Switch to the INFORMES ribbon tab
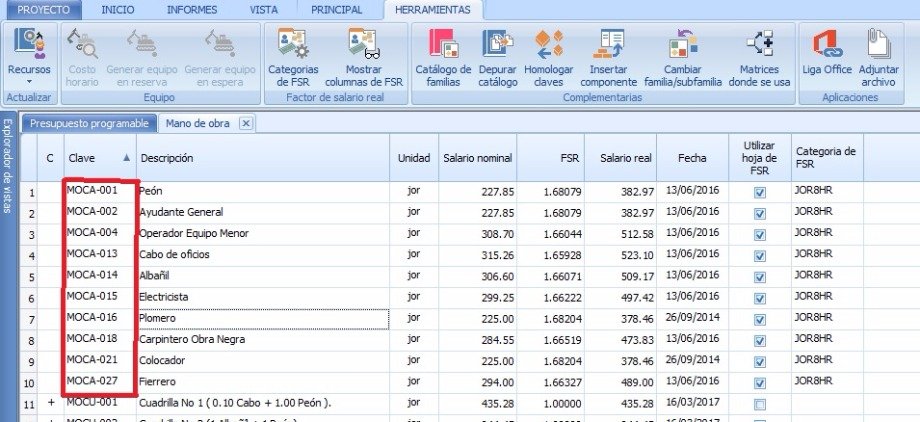The height and width of the screenshot is (422, 920). pos(191,9)
